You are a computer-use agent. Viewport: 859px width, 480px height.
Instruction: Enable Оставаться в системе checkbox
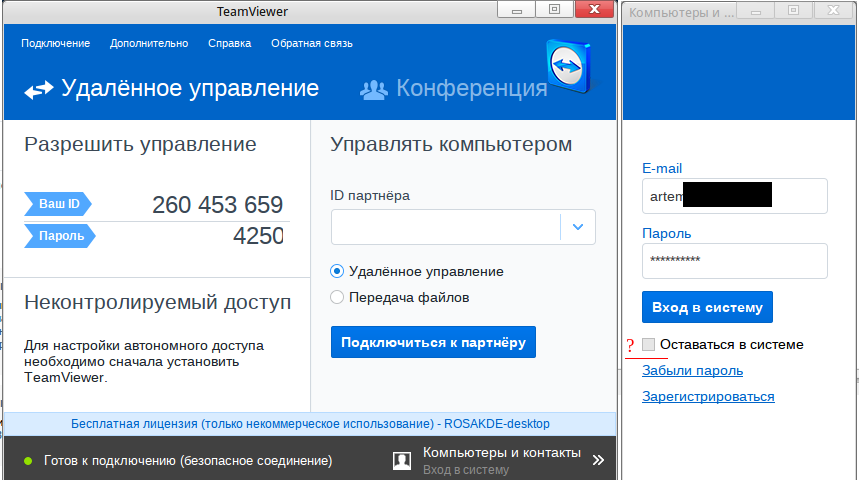click(649, 345)
